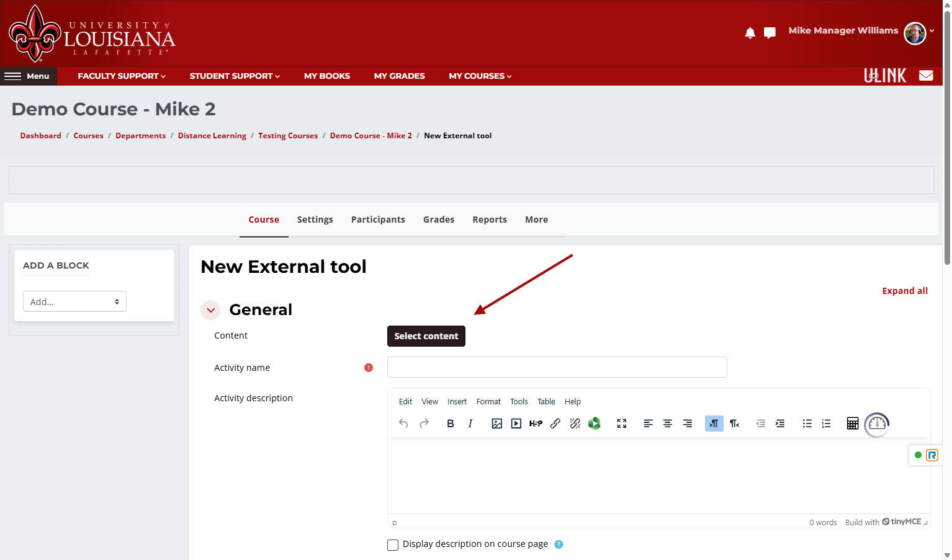Align text right in editor
952x560 pixels.
(688, 424)
